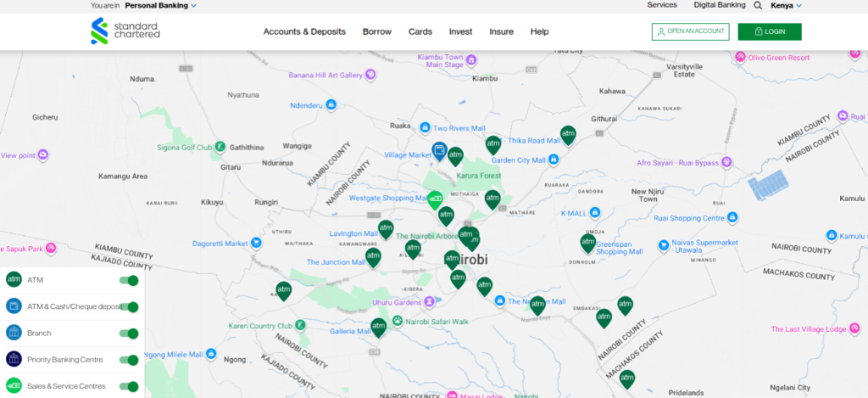Click the search magnifier icon in header
868x398 pixels.
(x=758, y=5)
